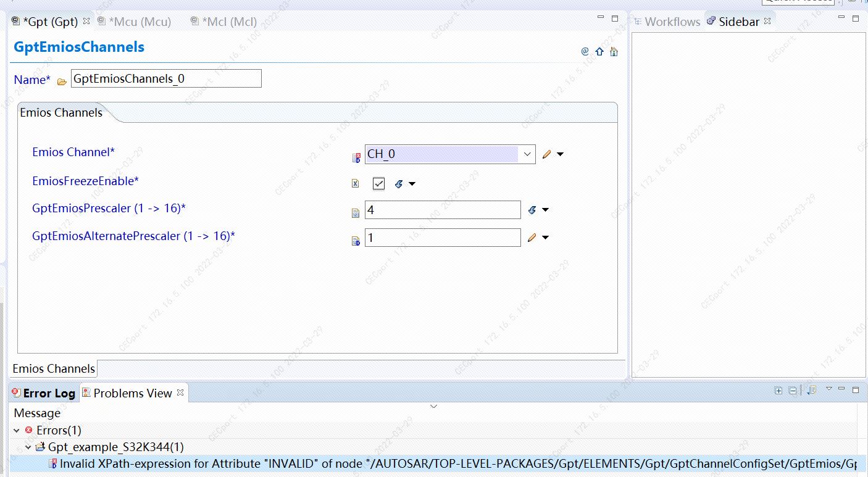Click the EmiosFreezeEnable* label
Viewport: 868px width, 477px height.
tap(85, 181)
